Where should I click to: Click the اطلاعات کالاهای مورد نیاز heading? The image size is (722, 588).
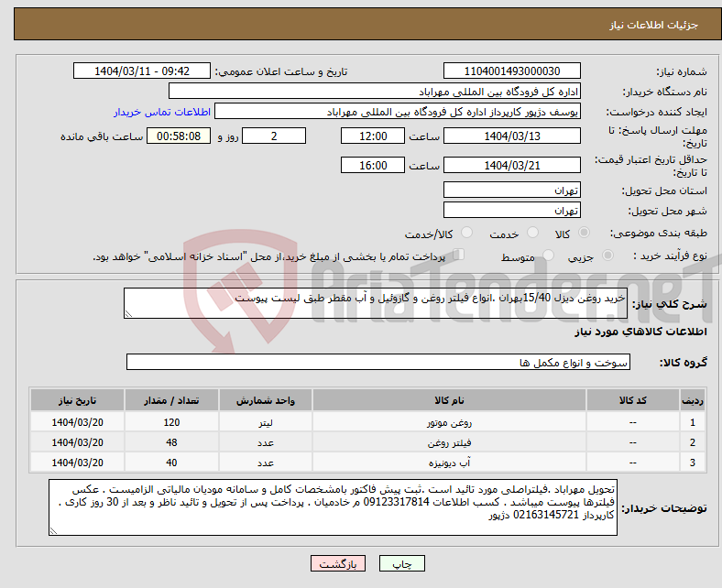click(640, 332)
